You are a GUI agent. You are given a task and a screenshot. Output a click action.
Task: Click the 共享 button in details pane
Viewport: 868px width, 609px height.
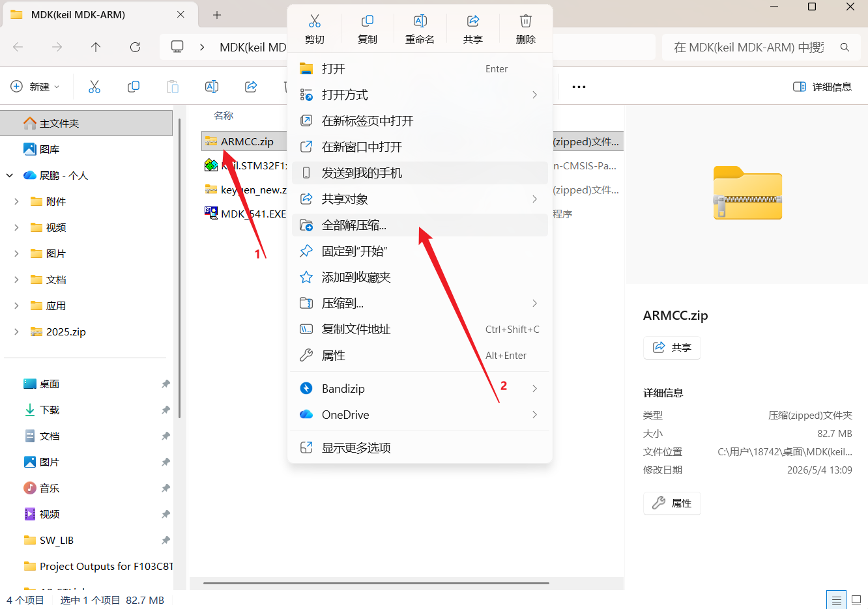(672, 347)
